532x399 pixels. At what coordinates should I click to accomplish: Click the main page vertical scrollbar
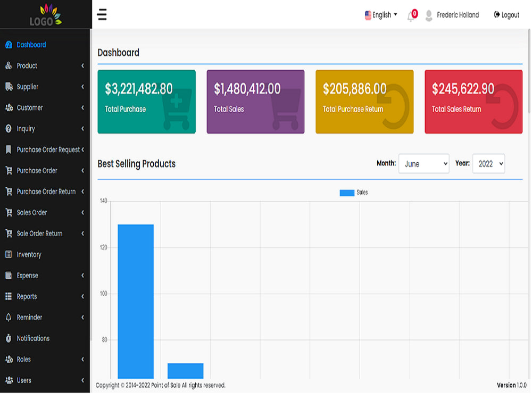pos(529,71)
